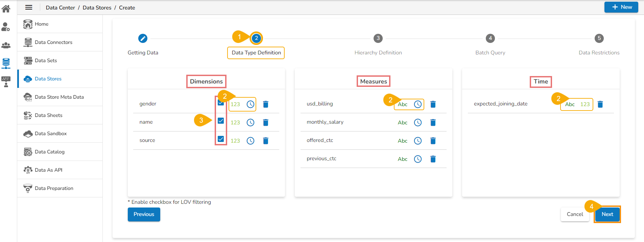Jump to Hierarchy Definition step 3

(x=378, y=38)
